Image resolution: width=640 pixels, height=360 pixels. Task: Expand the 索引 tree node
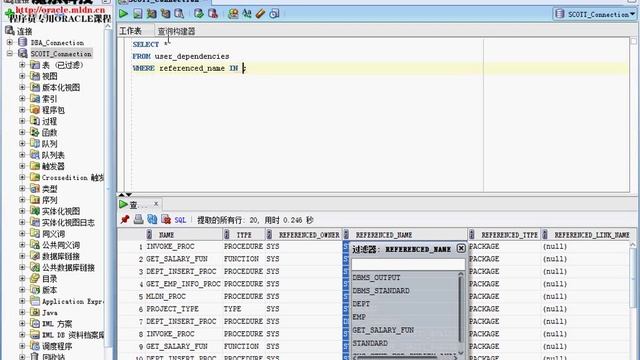[x=22, y=98]
